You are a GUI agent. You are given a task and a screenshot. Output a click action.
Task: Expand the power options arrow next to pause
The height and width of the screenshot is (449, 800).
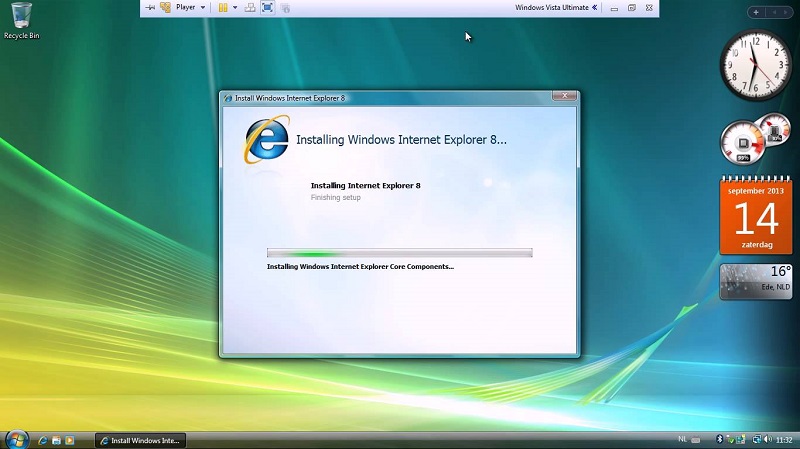click(x=235, y=8)
